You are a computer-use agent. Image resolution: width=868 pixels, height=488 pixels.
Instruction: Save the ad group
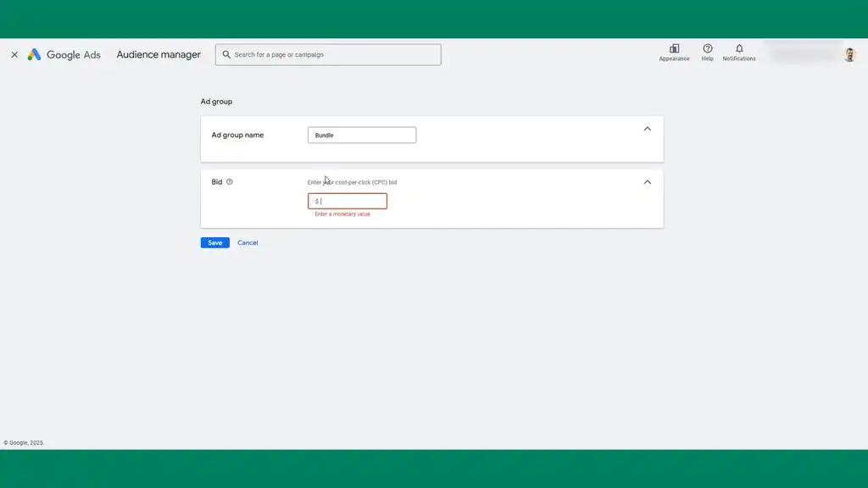coord(214,242)
